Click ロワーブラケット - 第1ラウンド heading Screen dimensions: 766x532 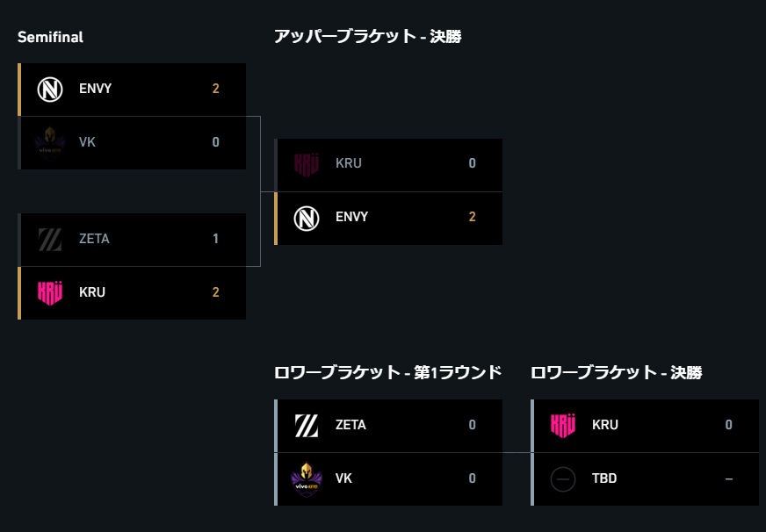coord(388,372)
